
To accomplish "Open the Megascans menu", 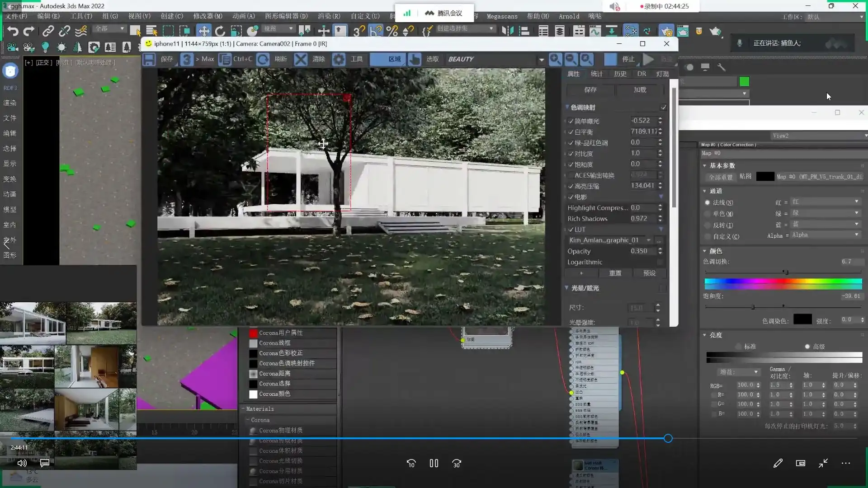I will (502, 16).
